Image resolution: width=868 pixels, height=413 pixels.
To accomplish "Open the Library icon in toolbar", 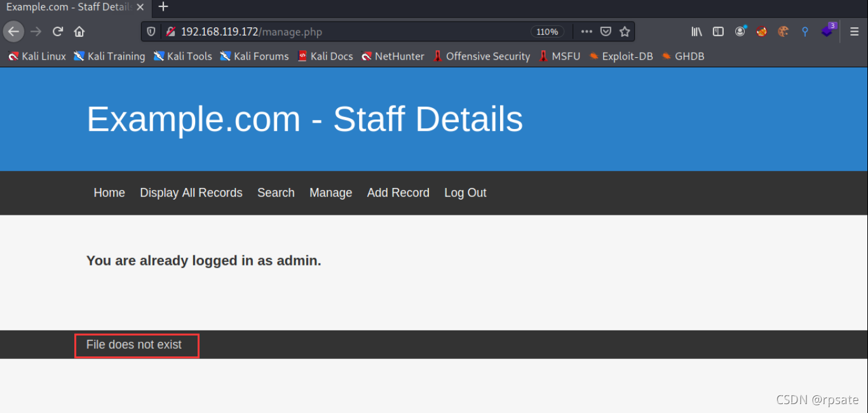I will click(x=697, y=31).
